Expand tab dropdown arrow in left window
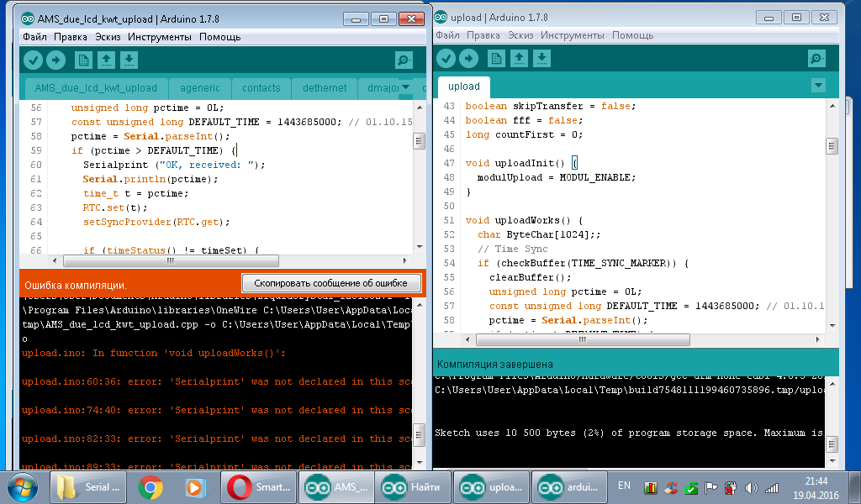Screen dimensions: 861x504 pyautogui.click(x=405, y=87)
